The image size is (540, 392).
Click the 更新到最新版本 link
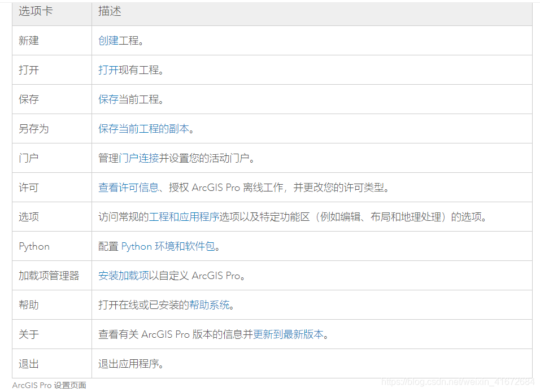point(288,334)
